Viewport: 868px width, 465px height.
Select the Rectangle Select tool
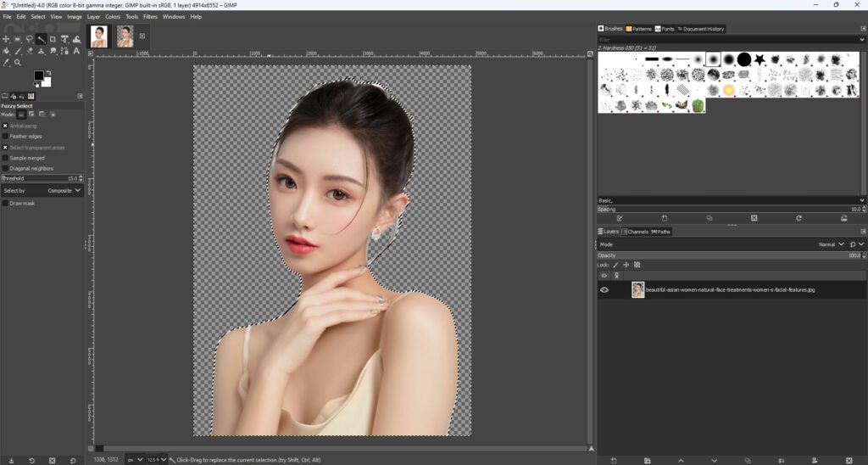[17, 39]
